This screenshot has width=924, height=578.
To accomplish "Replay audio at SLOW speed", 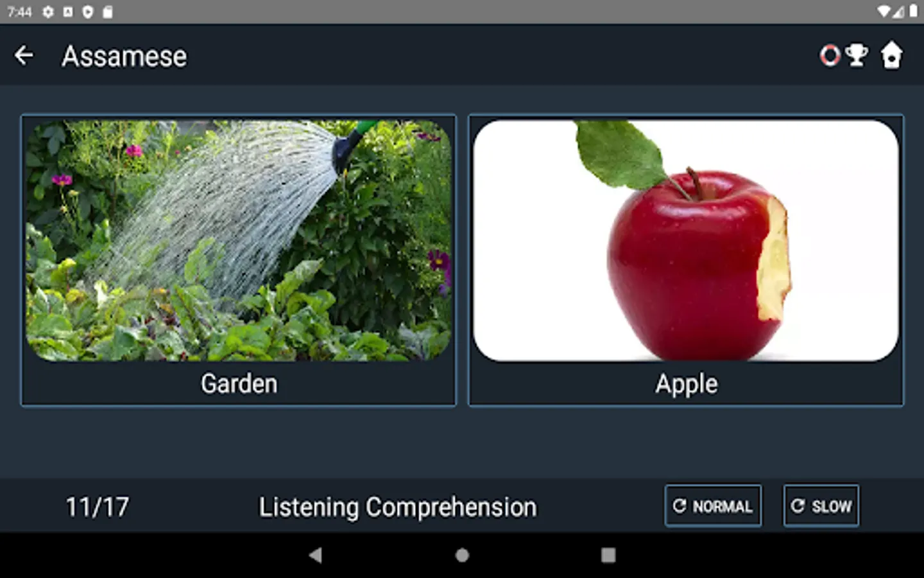I will [x=821, y=506].
